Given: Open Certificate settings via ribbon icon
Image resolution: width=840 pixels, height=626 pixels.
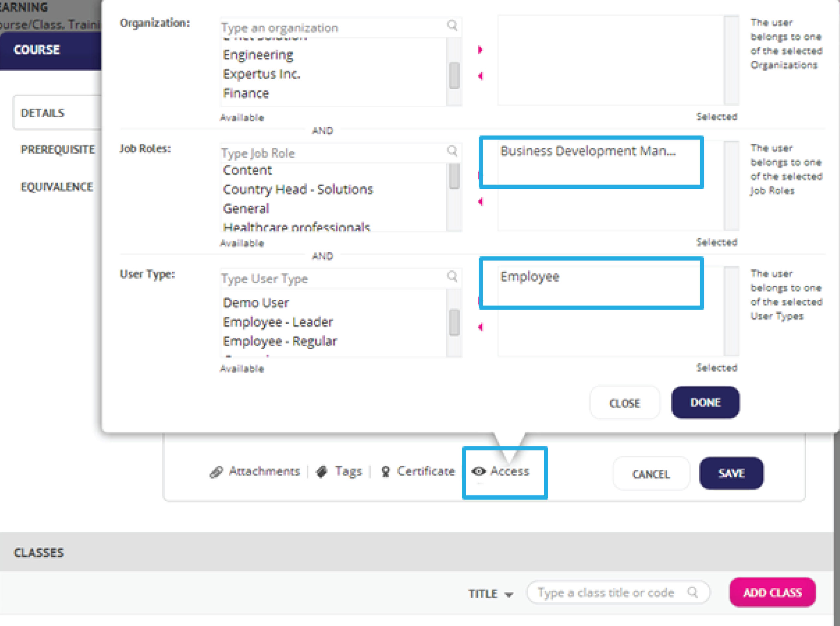Looking at the screenshot, I should [x=386, y=472].
